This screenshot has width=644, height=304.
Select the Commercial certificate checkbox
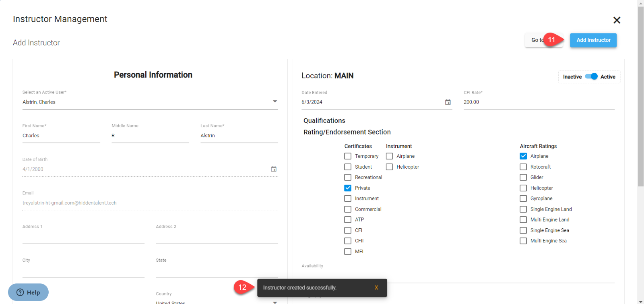click(x=348, y=209)
